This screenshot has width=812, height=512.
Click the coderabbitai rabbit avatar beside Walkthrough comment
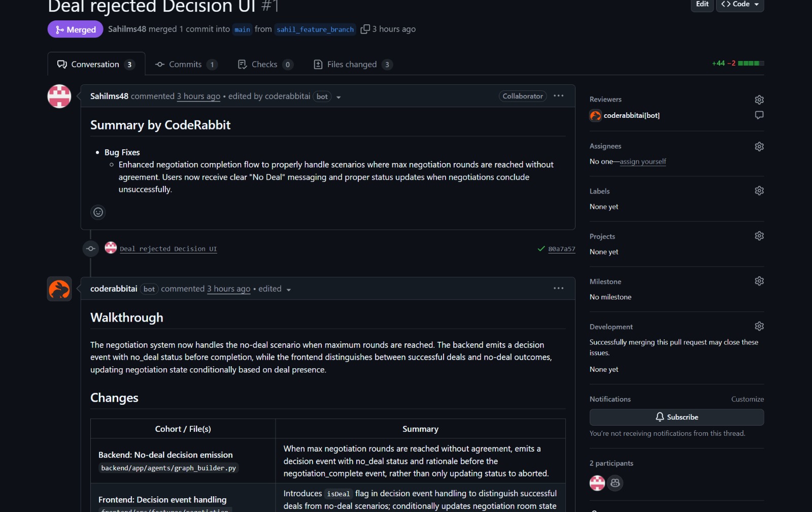(59, 289)
